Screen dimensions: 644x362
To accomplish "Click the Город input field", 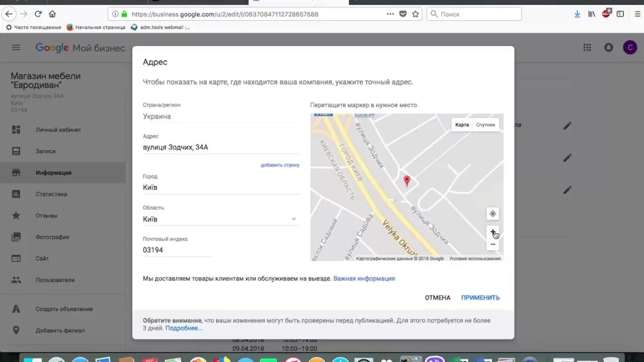I will pos(221,188).
